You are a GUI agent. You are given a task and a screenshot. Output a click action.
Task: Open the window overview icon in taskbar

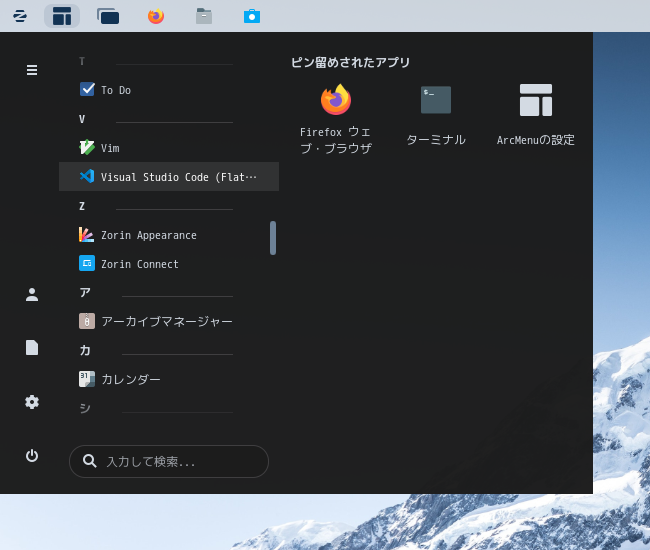(x=108, y=16)
